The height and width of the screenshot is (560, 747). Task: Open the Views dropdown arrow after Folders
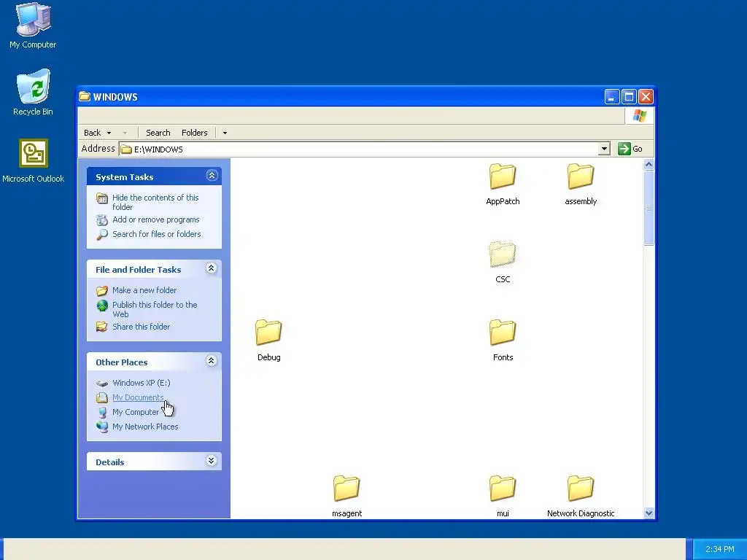pos(225,133)
